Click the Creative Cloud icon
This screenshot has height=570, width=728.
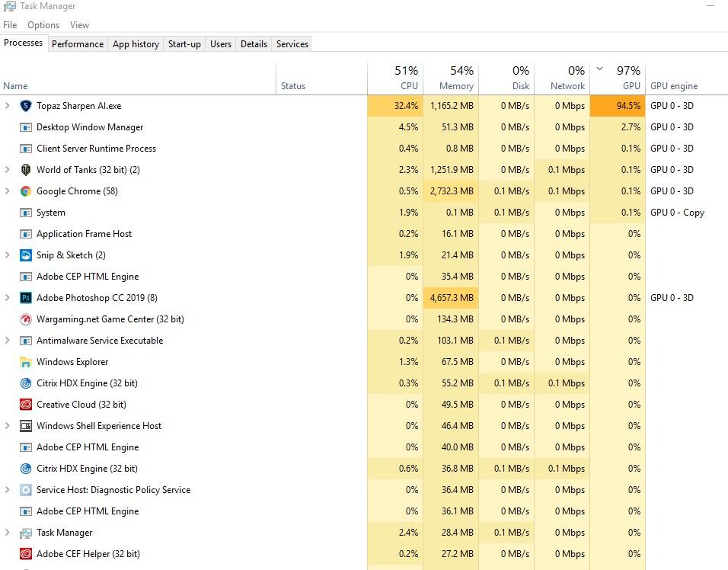(26, 405)
